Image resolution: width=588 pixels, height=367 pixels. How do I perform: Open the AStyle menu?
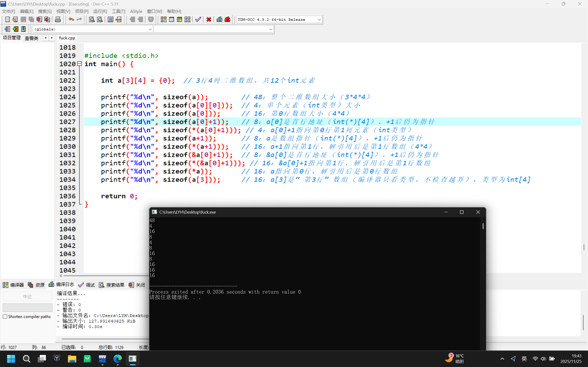(136, 11)
